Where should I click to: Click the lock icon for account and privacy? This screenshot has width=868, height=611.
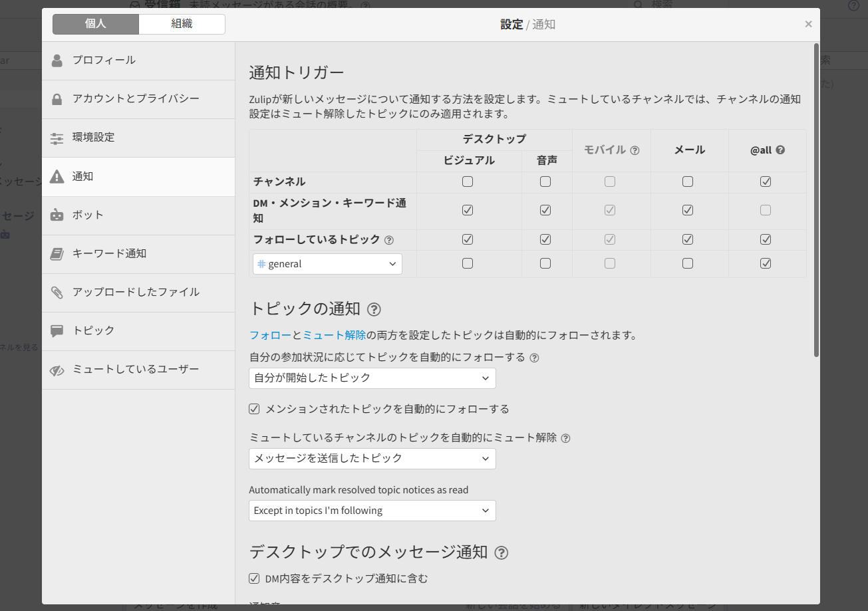point(57,99)
